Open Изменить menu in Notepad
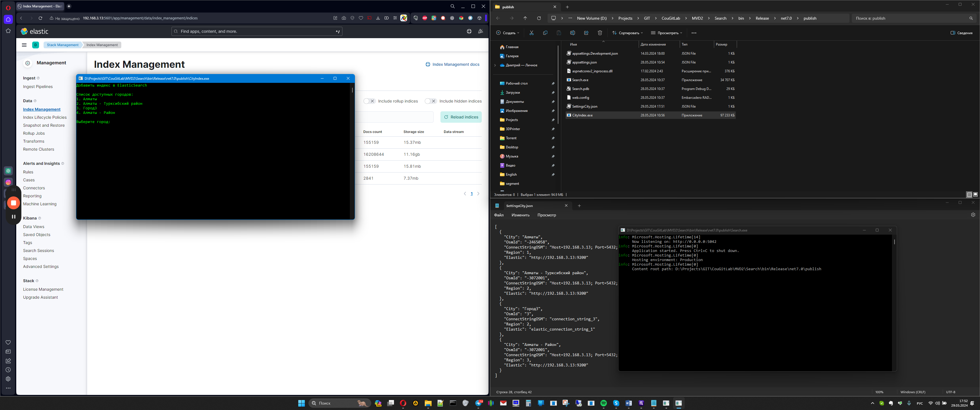980x410 pixels. pyautogui.click(x=520, y=215)
